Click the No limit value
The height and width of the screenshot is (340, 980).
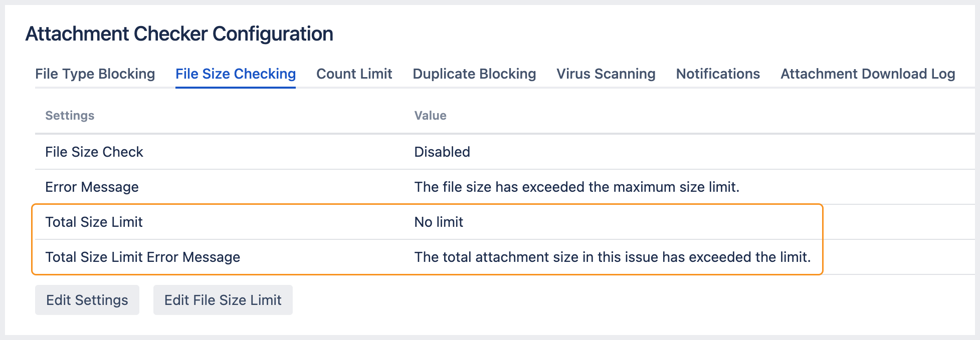(x=439, y=222)
